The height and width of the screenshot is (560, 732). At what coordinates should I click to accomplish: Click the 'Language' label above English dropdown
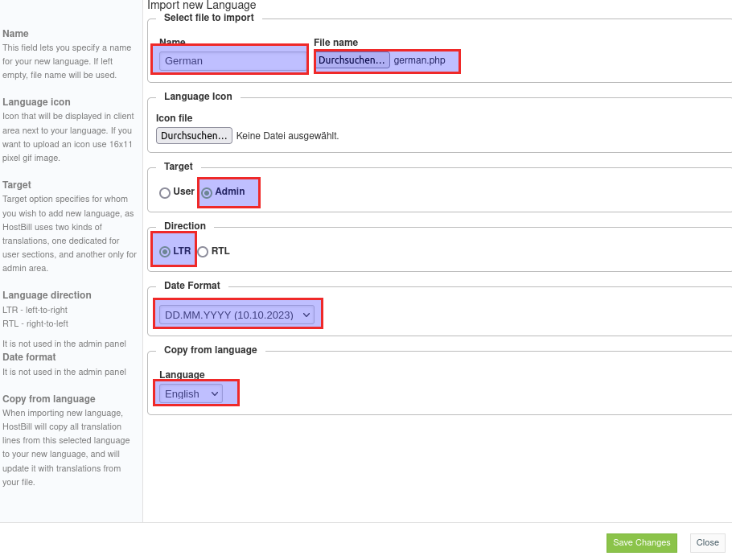coord(182,375)
